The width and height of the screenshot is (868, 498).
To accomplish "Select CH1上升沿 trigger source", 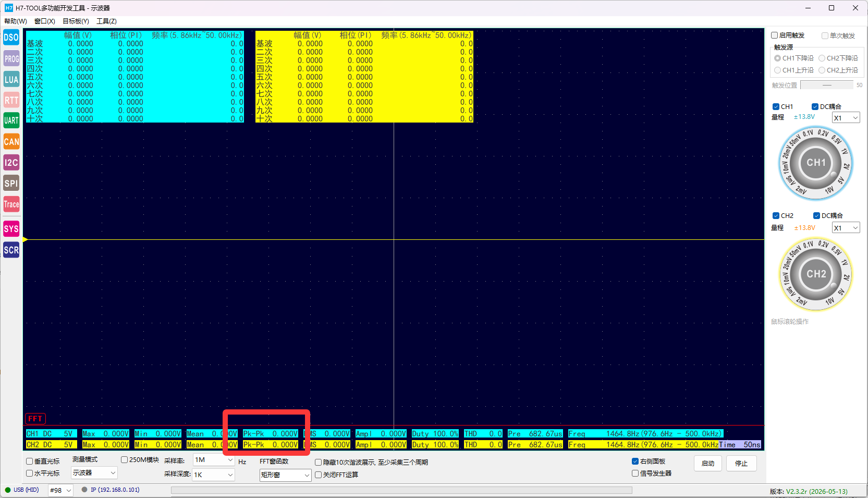I will click(x=794, y=70).
